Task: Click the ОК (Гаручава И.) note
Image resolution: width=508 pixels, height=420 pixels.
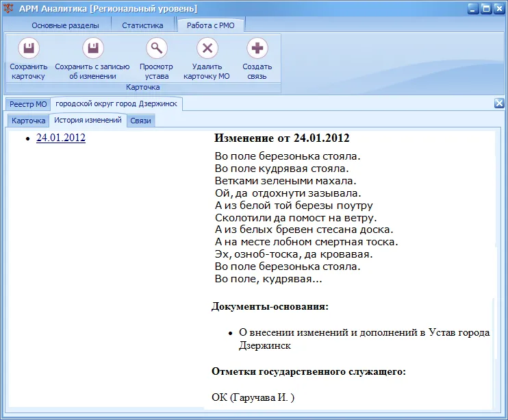Action: click(253, 397)
